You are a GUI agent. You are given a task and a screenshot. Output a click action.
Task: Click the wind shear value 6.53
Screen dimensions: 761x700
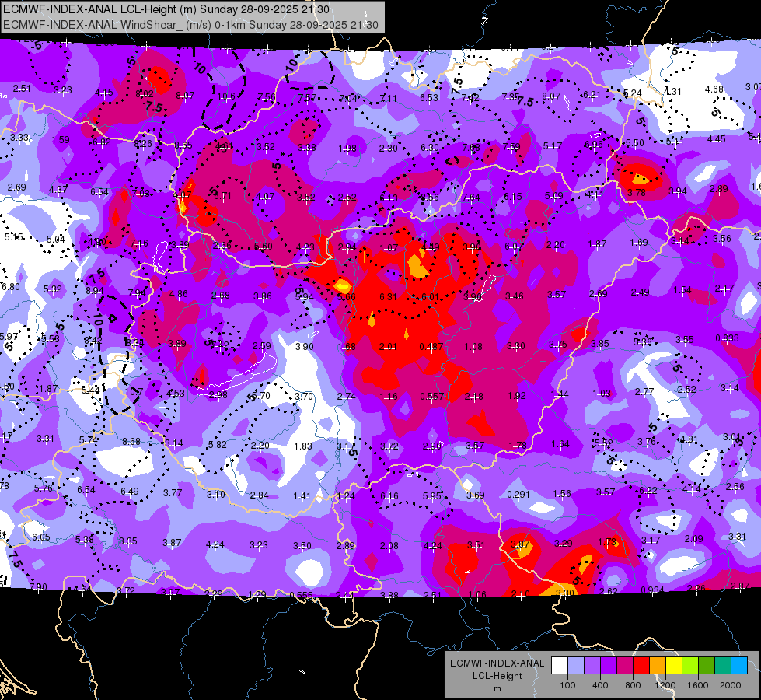[x=429, y=98]
